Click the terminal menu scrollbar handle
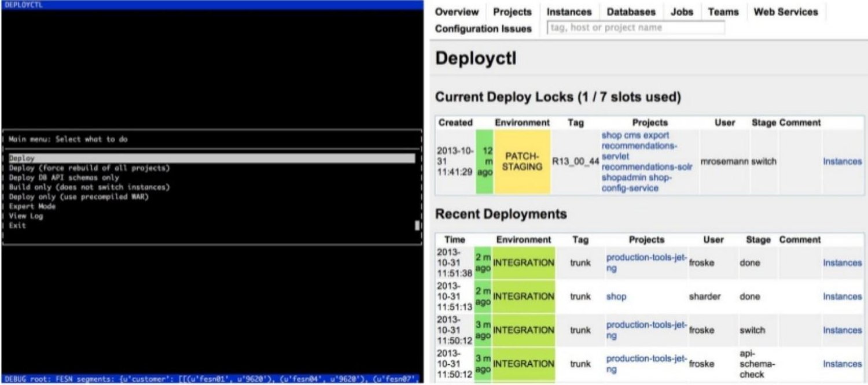This screenshot has height=385, width=868. pos(417,225)
